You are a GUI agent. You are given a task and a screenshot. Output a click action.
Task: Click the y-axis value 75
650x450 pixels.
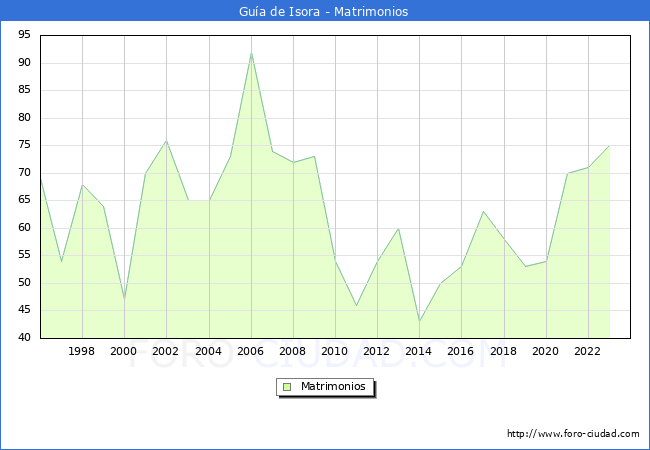pyautogui.click(x=24, y=145)
